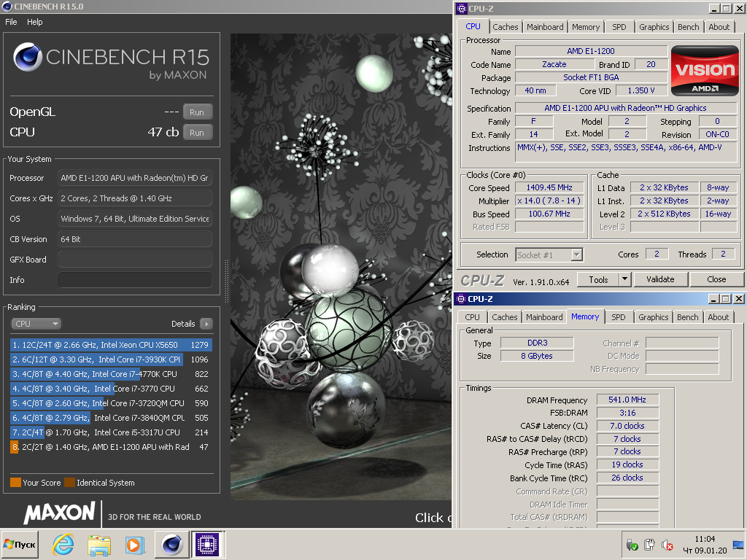This screenshot has width=747, height=560.
Task: Click the Close button in CPU-Z
Action: (x=716, y=279)
